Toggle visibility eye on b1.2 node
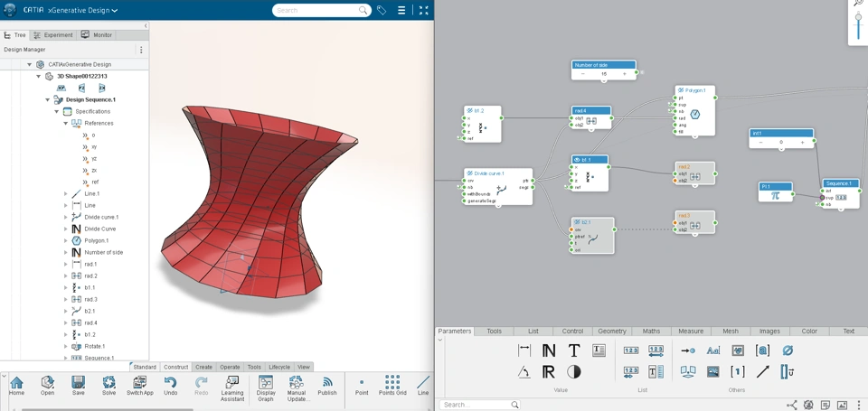The width and height of the screenshot is (868, 411). 469,110
